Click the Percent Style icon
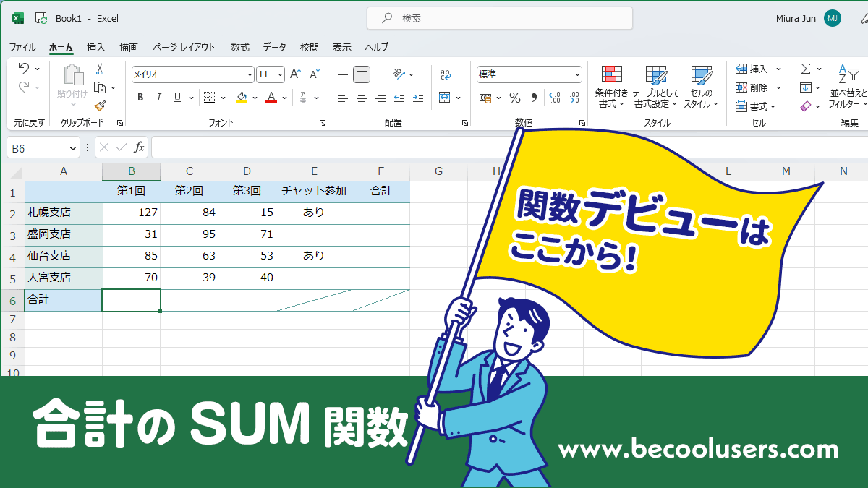Screen dimensions: 868x488 pos(515,98)
